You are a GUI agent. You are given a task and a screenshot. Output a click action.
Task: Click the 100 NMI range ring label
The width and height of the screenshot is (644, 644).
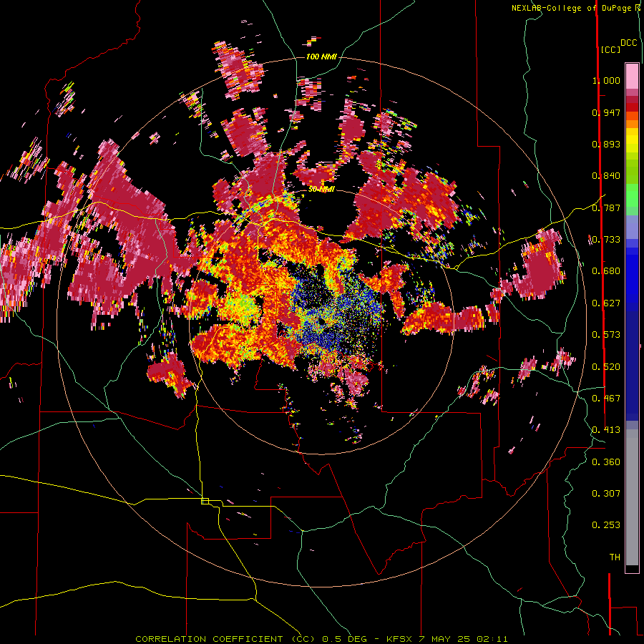[x=321, y=57]
